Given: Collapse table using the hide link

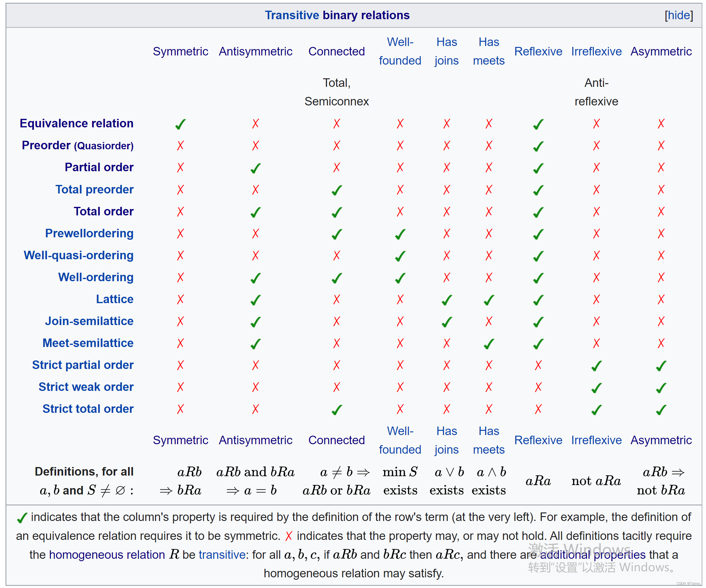Looking at the screenshot, I should click(x=679, y=15).
